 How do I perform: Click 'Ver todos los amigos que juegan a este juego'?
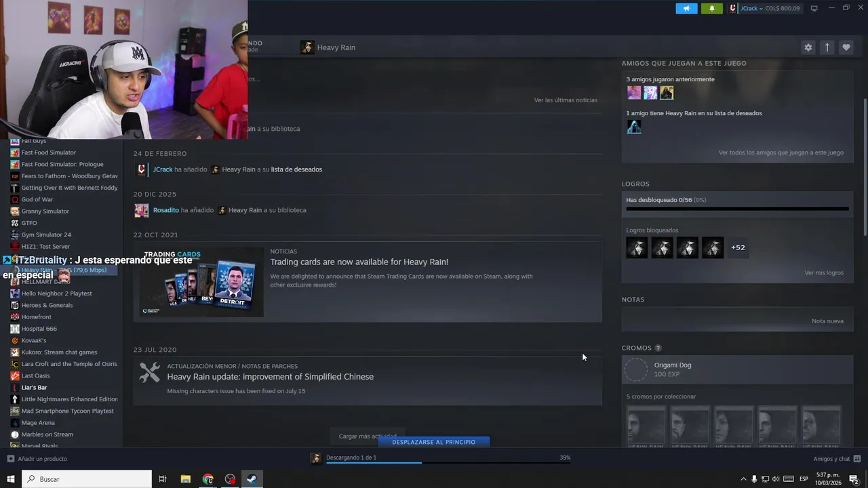(x=781, y=152)
